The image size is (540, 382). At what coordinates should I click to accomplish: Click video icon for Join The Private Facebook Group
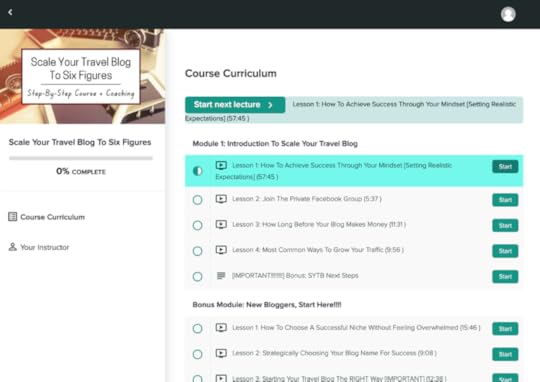pyautogui.click(x=221, y=199)
